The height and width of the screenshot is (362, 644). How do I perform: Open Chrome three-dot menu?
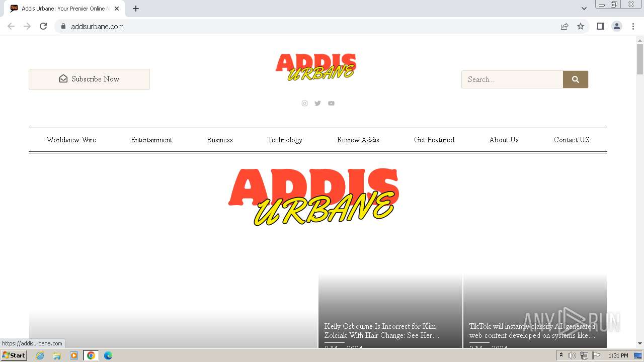[x=633, y=26]
